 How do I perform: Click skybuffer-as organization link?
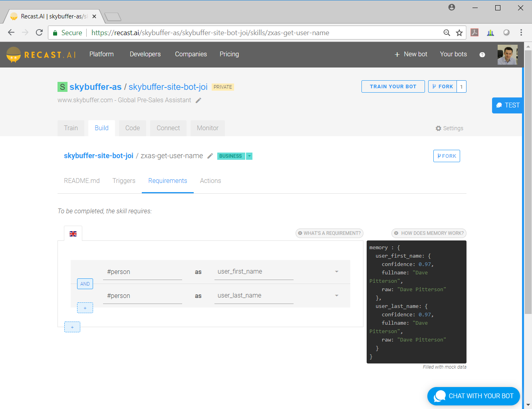pyautogui.click(x=95, y=87)
